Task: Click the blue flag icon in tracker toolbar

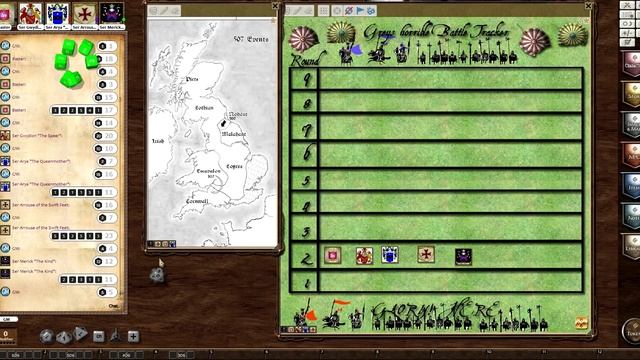Action: (360, 11)
